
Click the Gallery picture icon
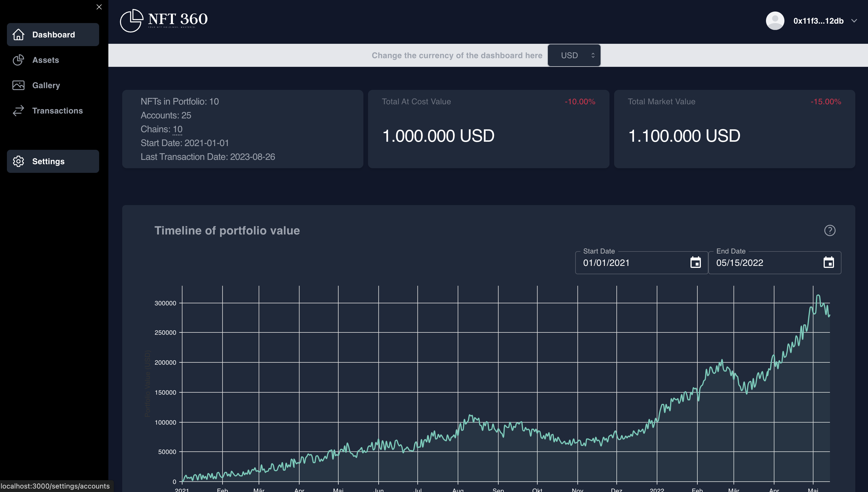click(x=19, y=85)
